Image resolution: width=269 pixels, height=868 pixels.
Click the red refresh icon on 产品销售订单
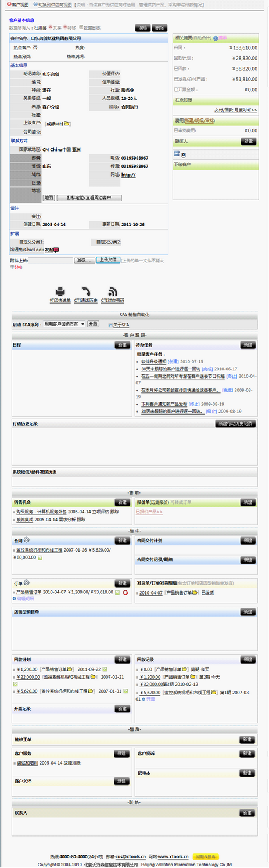(x=125, y=593)
